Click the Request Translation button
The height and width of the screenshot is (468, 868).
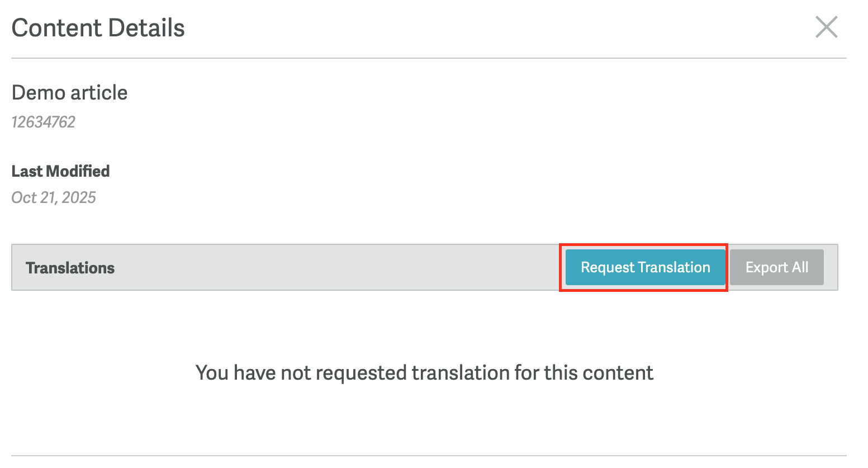(645, 267)
